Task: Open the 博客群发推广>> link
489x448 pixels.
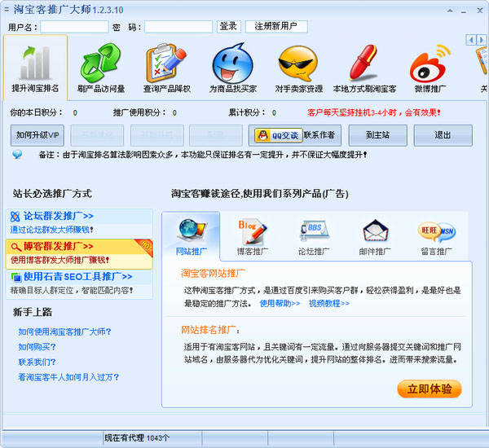Action: [59, 246]
